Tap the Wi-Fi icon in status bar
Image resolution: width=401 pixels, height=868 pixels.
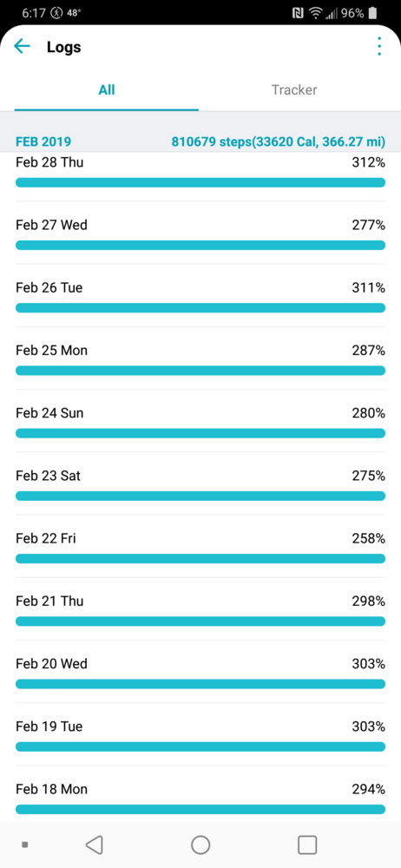(316, 13)
